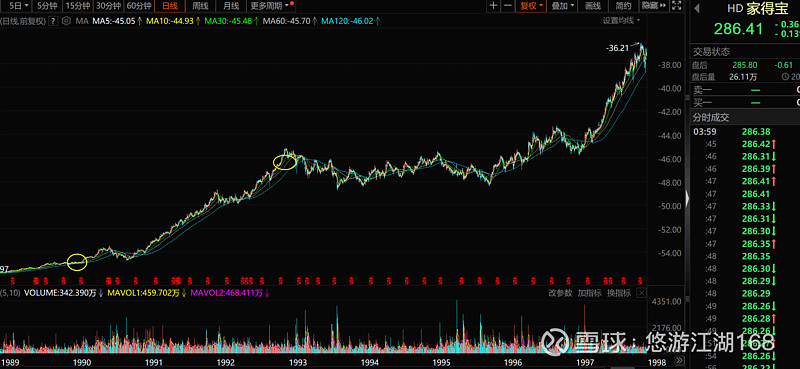Click the 286.41 current price

pos(739,29)
